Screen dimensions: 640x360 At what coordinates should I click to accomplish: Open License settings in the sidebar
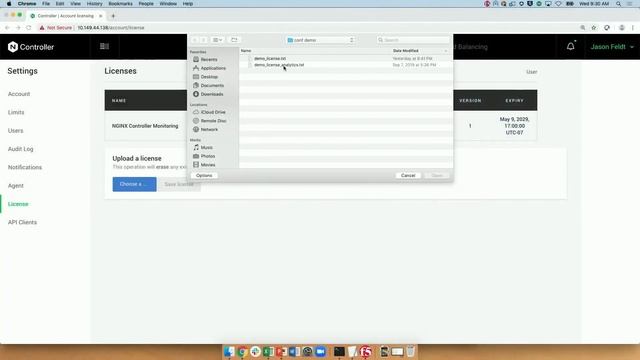tap(18, 204)
